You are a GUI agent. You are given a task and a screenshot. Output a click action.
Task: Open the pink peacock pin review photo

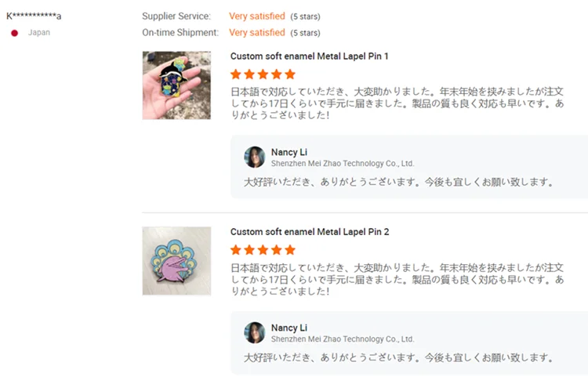pyautogui.click(x=176, y=261)
